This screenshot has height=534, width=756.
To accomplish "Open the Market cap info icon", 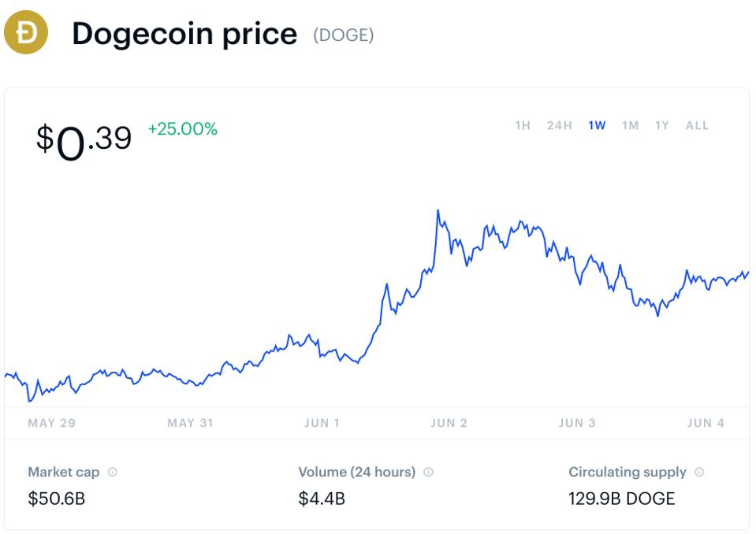I will coord(113,473).
